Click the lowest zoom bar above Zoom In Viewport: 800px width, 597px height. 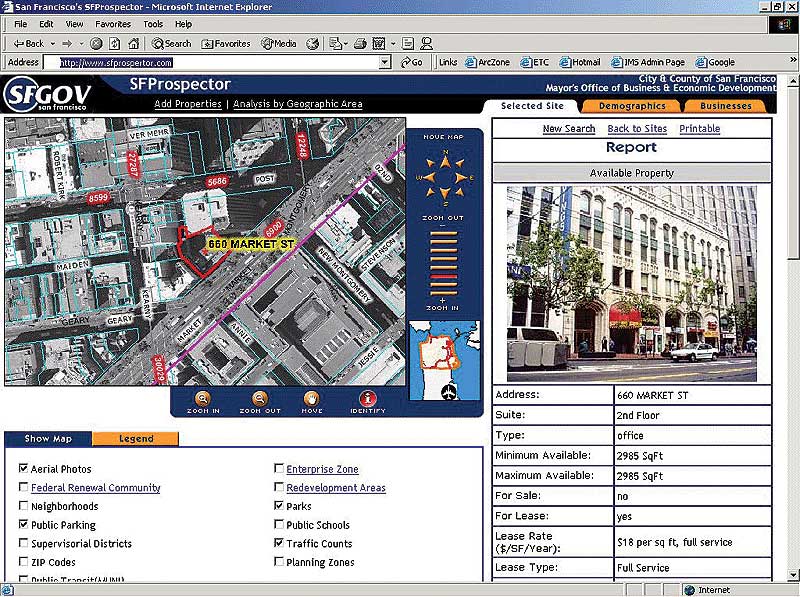[443, 293]
